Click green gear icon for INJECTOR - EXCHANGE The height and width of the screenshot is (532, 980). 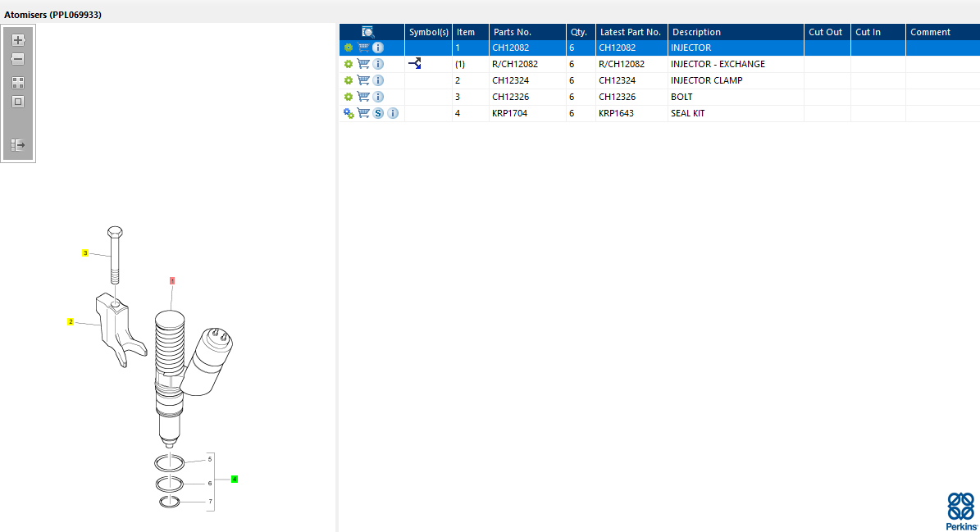click(349, 64)
